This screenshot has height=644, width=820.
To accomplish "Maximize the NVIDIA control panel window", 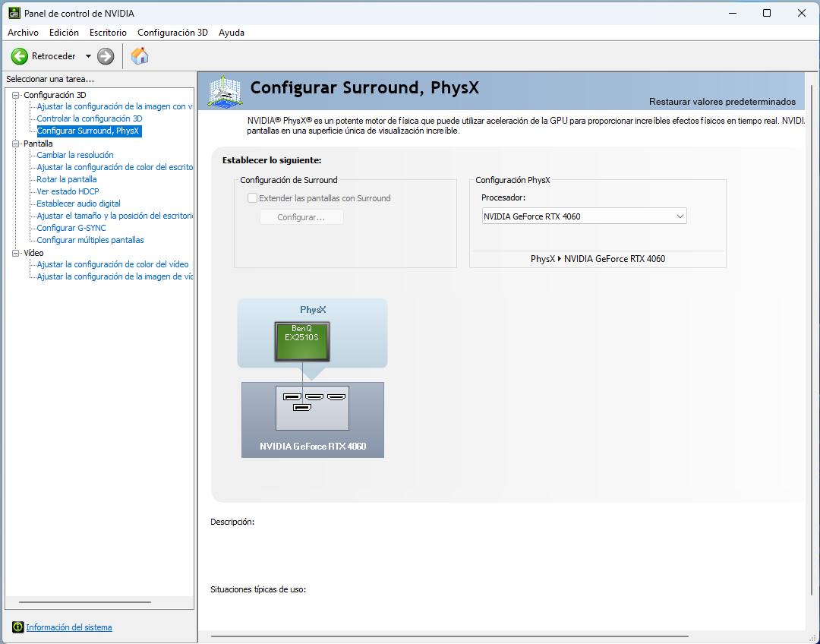I will pyautogui.click(x=767, y=13).
